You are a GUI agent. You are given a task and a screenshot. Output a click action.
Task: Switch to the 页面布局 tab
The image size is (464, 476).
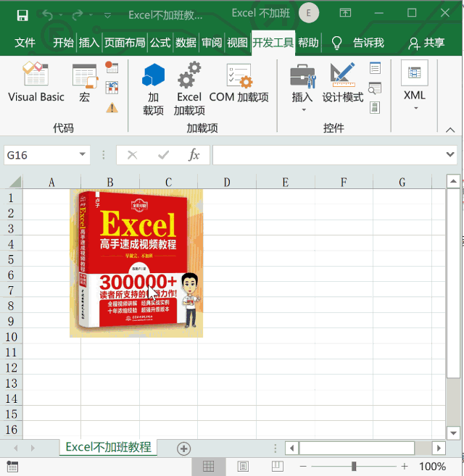pyautogui.click(x=125, y=43)
